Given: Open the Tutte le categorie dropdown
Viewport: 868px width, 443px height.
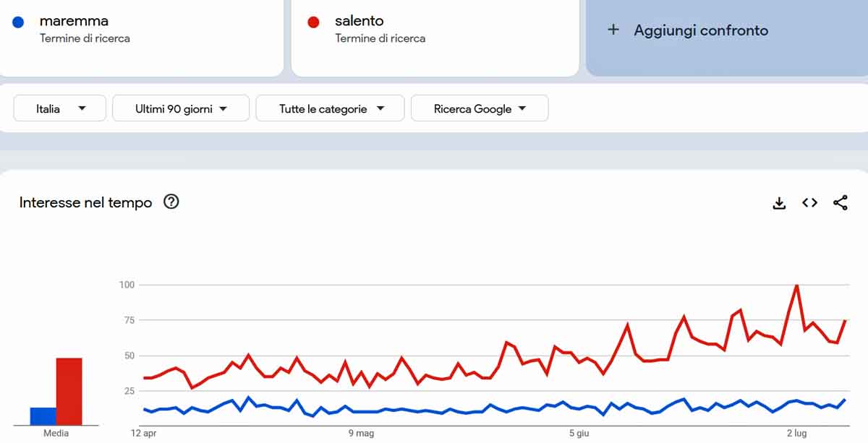Looking at the screenshot, I should (331, 108).
